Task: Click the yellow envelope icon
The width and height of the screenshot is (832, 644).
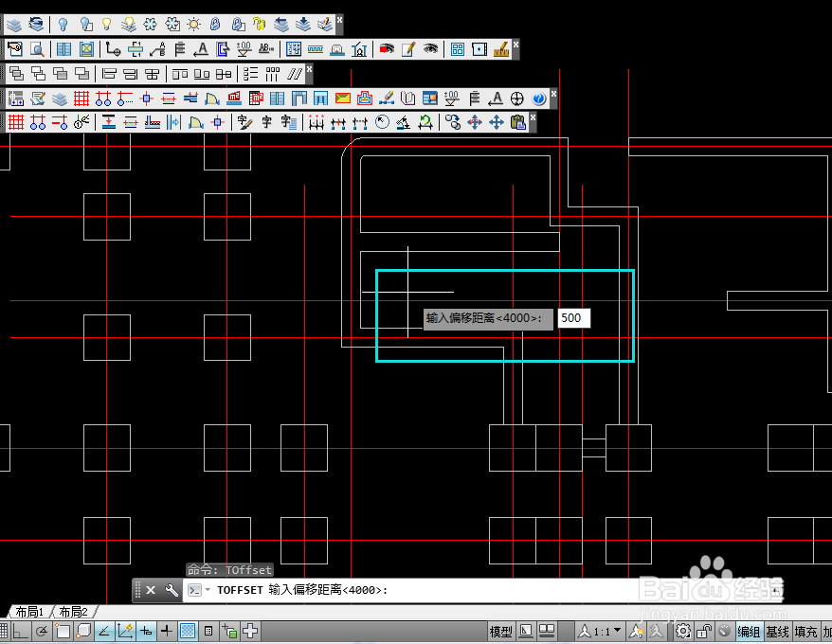Action: 343,98
